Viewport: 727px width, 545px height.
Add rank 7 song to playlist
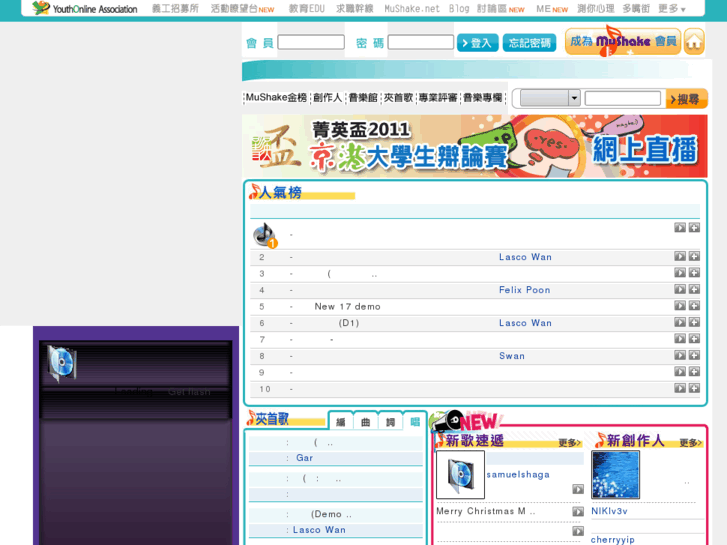tap(694, 339)
